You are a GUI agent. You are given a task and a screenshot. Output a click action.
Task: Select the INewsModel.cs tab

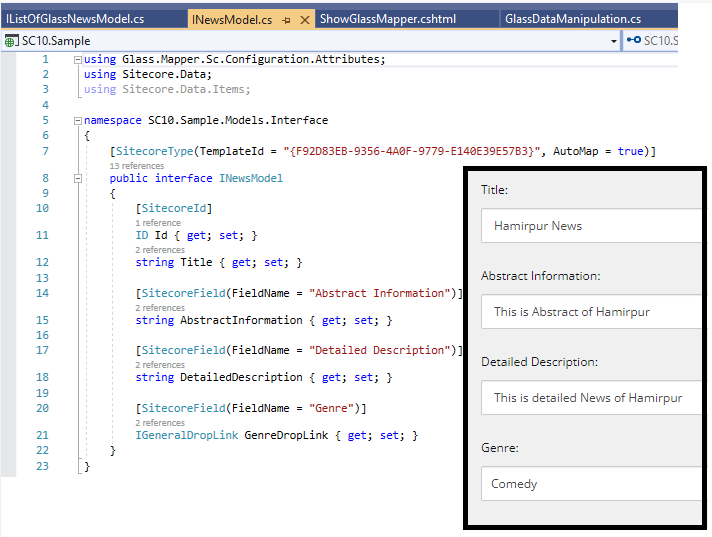(232, 20)
